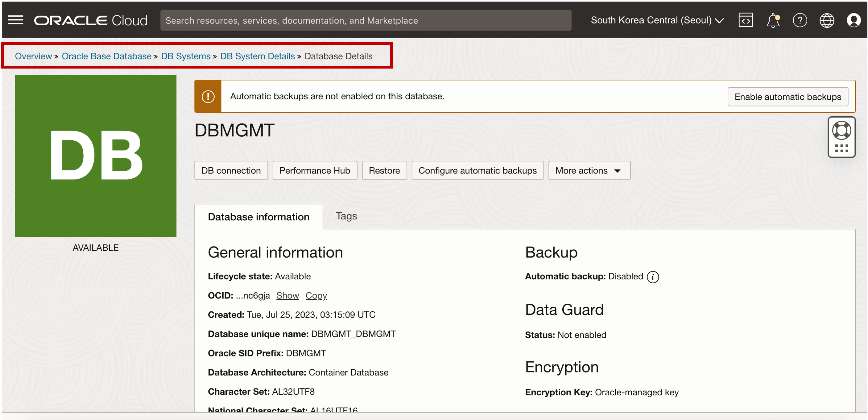
Task: Open the support lifebuoy icon
Action: 841,131
